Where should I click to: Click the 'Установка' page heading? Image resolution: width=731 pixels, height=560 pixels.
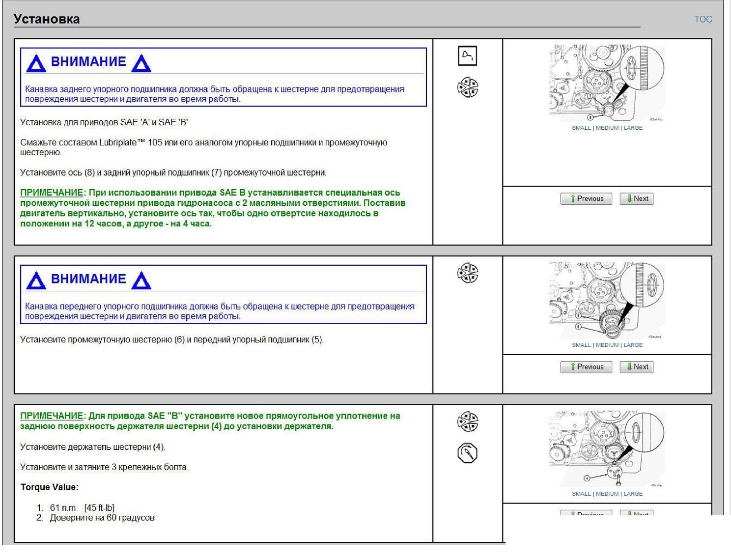coord(47,19)
